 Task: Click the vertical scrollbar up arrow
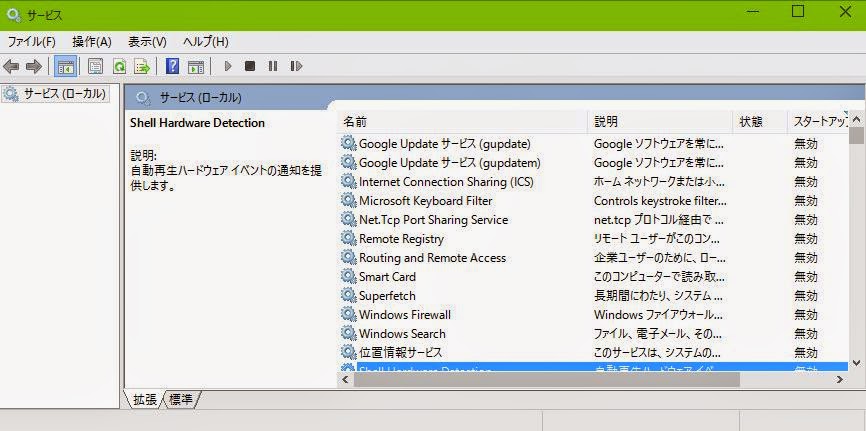click(857, 119)
